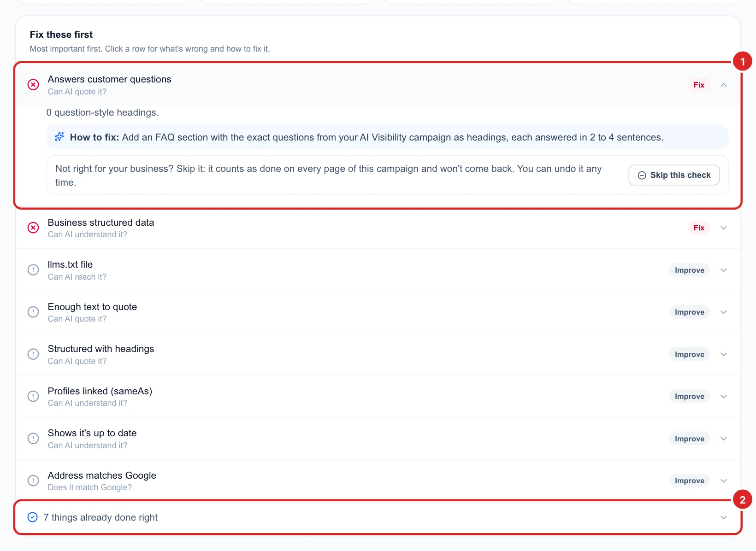Click the warning icon beside Enough text to quote
This screenshot has height=551, width=756.
click(x=33, y=312)
